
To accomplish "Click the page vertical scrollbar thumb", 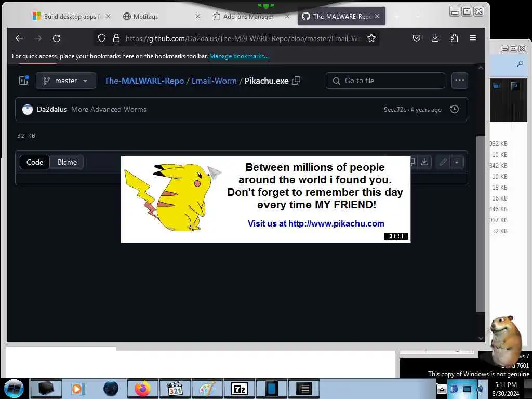I will pos(481,224).
